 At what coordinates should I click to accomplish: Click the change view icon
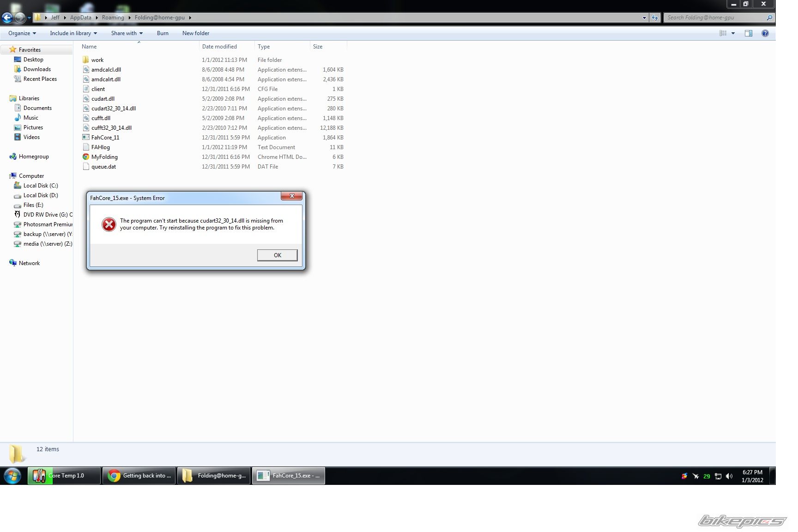click(723, 33)
